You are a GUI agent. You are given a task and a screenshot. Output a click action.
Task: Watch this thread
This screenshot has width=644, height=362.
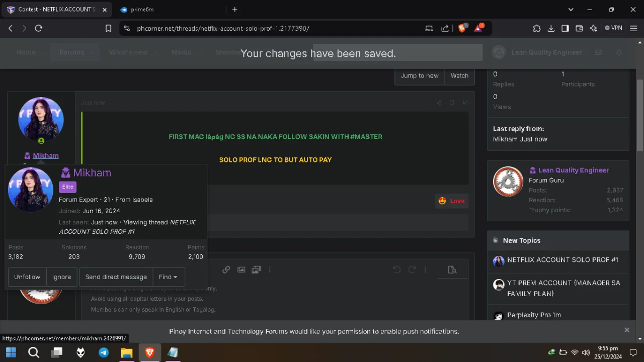tap(459, 75)
